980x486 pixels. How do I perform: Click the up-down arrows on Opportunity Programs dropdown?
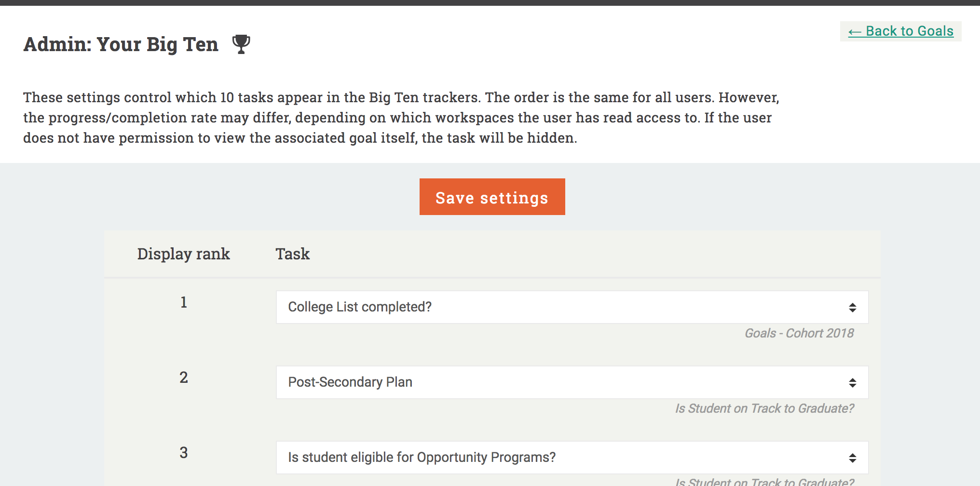click(x=852, y=458)
